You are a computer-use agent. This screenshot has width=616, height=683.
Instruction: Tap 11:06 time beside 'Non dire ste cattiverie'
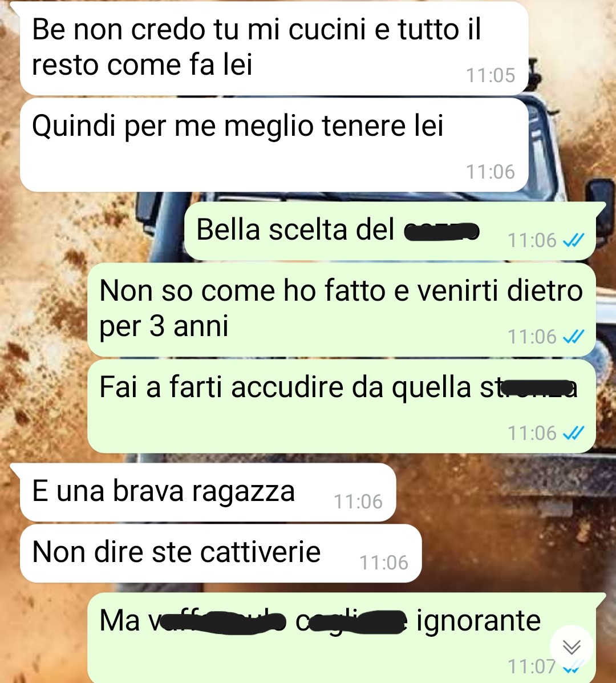coord(383,563)
